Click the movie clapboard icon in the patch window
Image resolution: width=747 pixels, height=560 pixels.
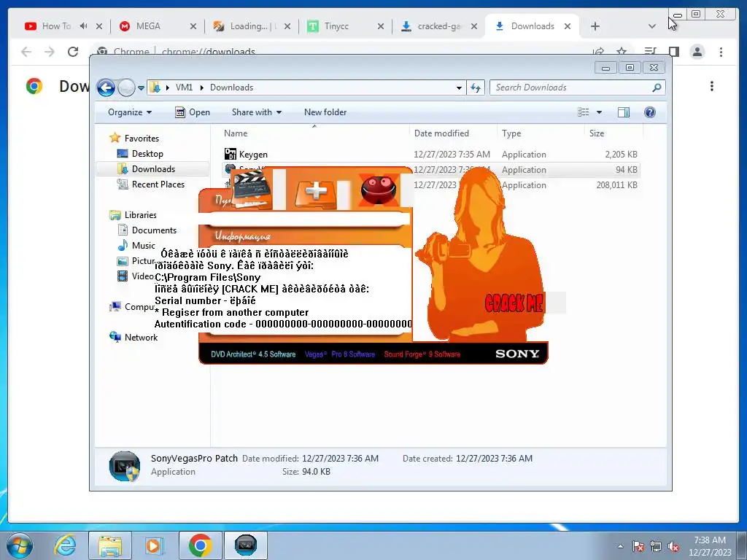(252, 190)
